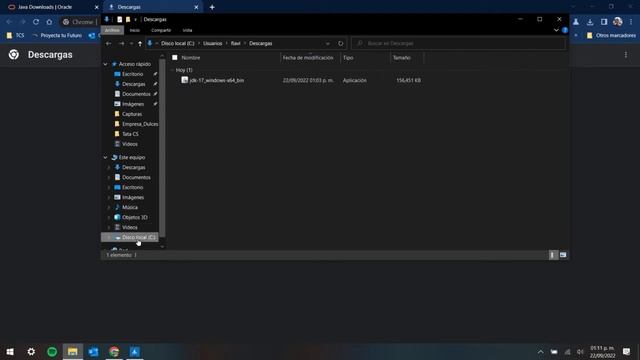Select jdk-17_windows-x64_bin file
This screenshot has width=640, height=360.
pos(217,80)
